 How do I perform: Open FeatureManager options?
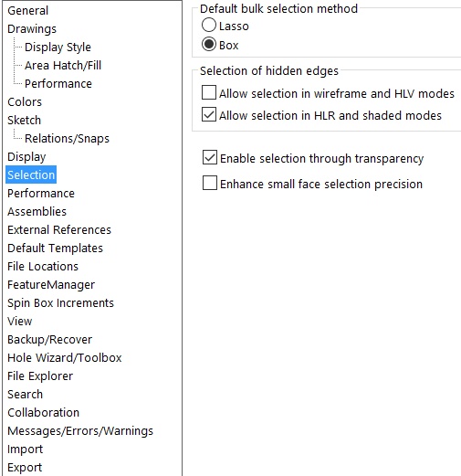tap(51, 285)
